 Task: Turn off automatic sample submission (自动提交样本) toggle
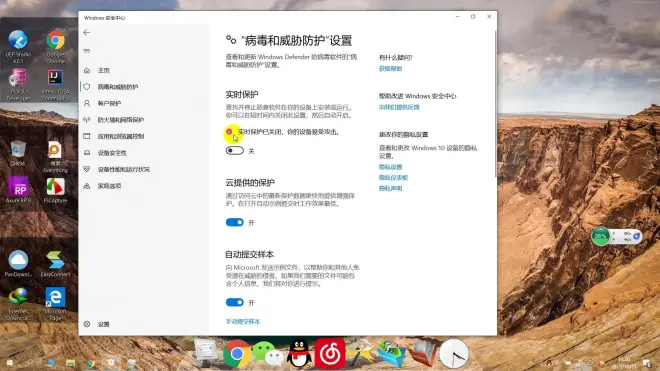click(x=234, y=302)
